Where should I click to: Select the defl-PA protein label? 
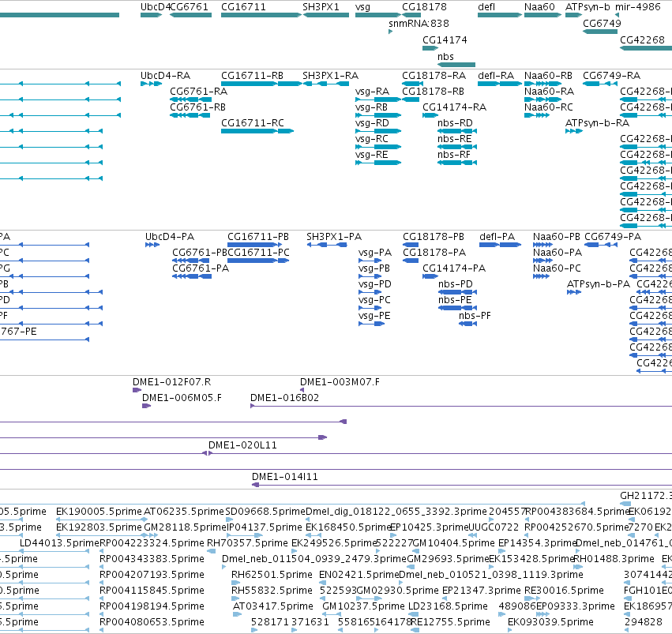click(497, 236)
